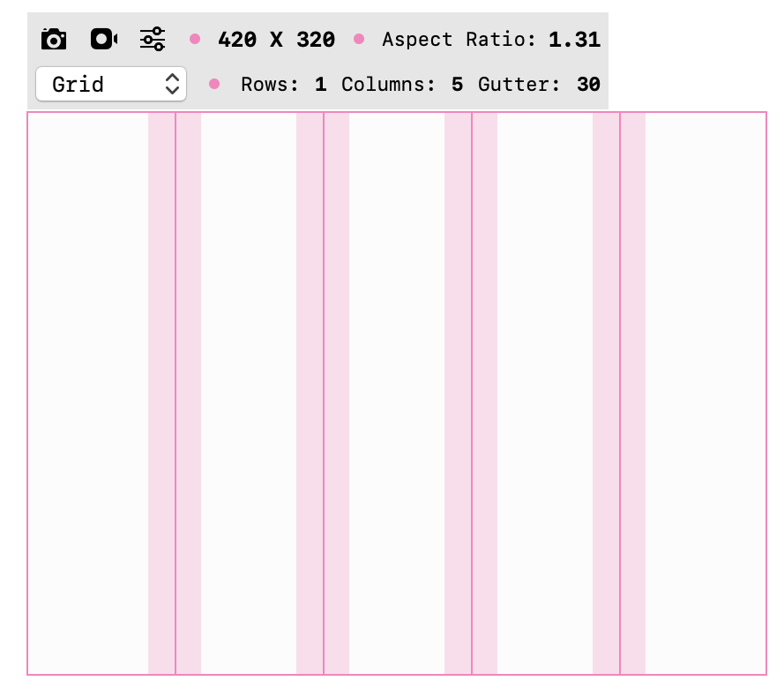
Task: Select the Gutter value 30
Action: click(x=588, y=84)
